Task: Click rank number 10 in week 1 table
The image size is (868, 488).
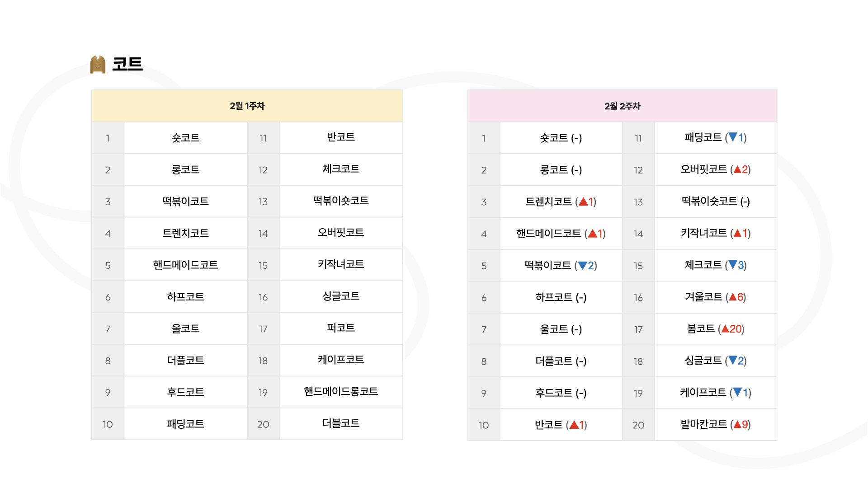Action: (108, 424)
